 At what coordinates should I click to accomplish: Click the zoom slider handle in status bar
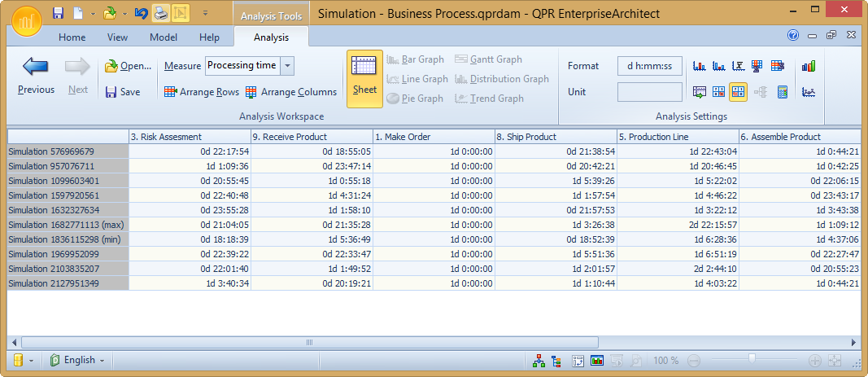coord(752,358)
